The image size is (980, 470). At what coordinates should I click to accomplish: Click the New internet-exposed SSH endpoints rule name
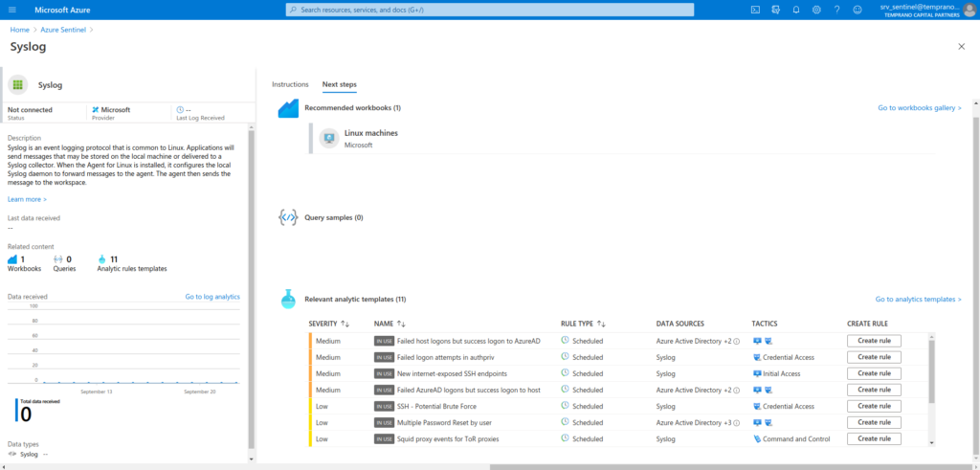click(452, 373)
